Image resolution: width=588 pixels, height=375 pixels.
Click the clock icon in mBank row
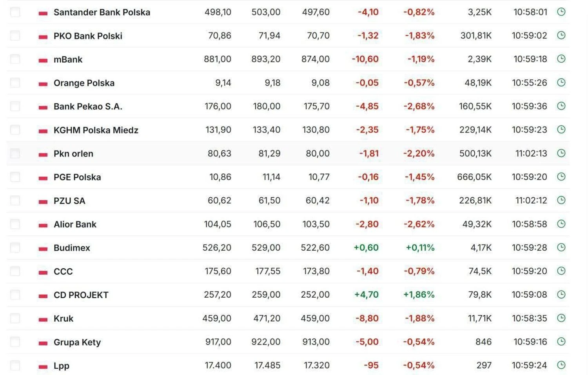click(x=561, y=59)
